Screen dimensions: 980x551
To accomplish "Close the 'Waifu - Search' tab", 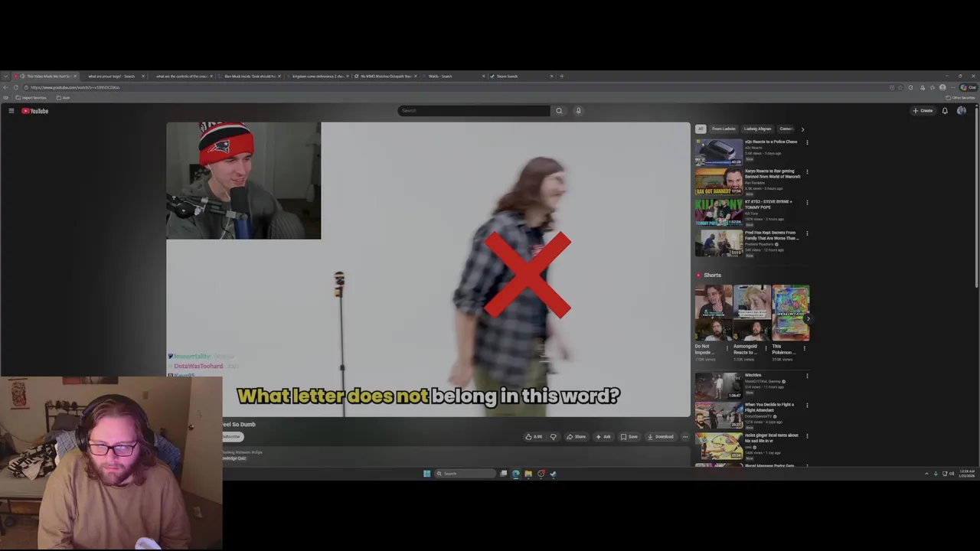I will [x=483, y=77].
